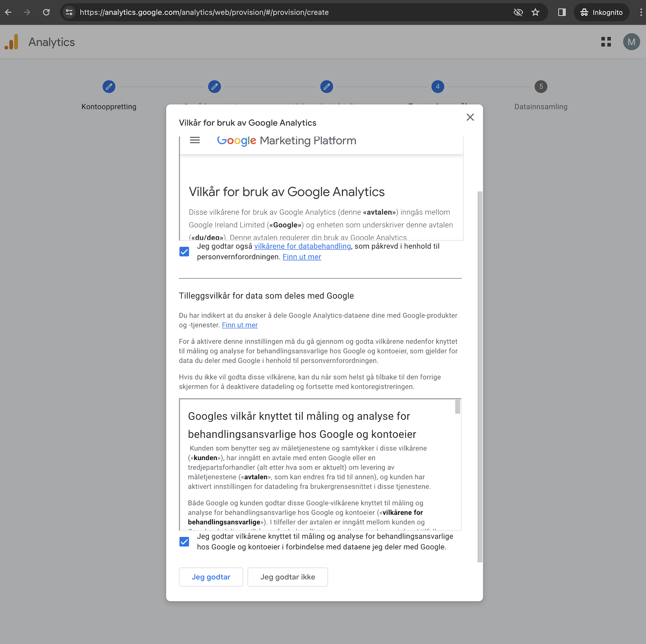Click the Jeg godtar button

(x=211, y=577)
